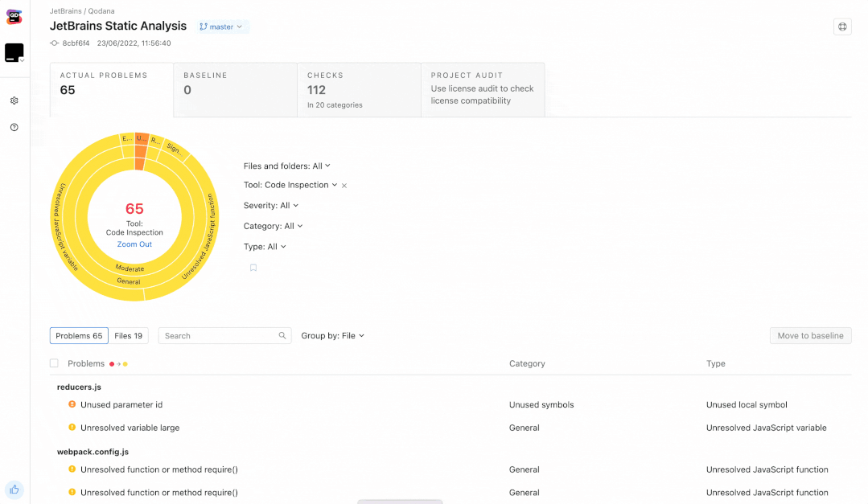Click the reducers.js file group

click(79, 387)
